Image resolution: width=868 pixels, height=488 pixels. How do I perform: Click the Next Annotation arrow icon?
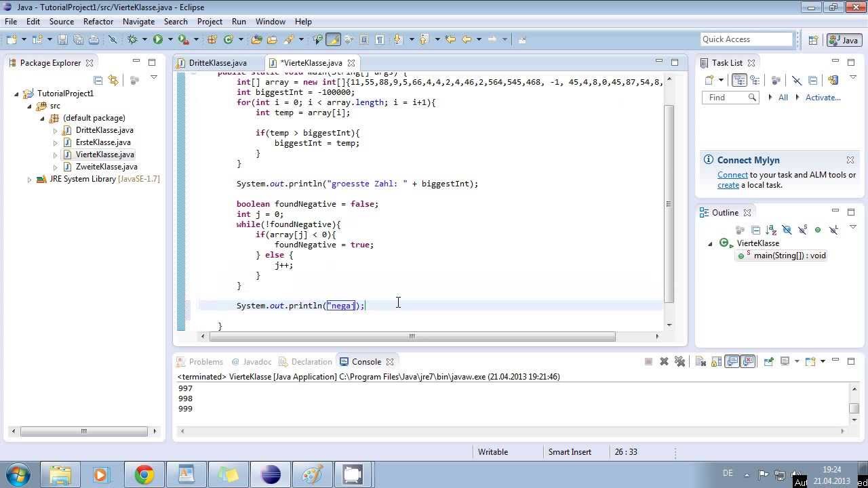pyautogui.click(x=398, y=39)
